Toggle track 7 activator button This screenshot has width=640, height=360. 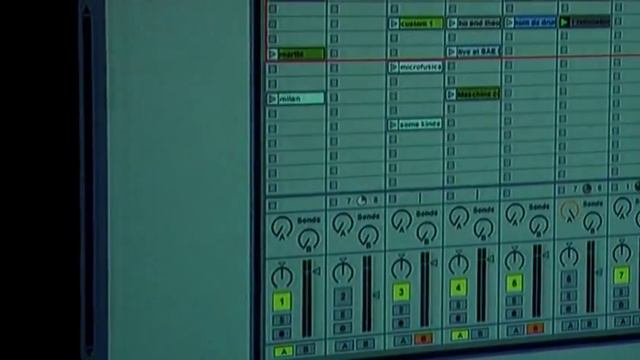[x=621, y=276]
